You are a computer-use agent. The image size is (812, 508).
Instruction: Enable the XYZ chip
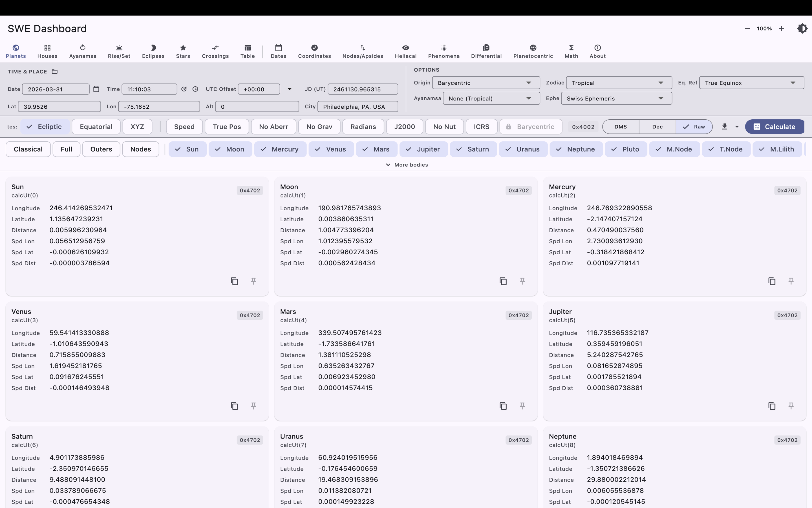click(x=137, y=127)
